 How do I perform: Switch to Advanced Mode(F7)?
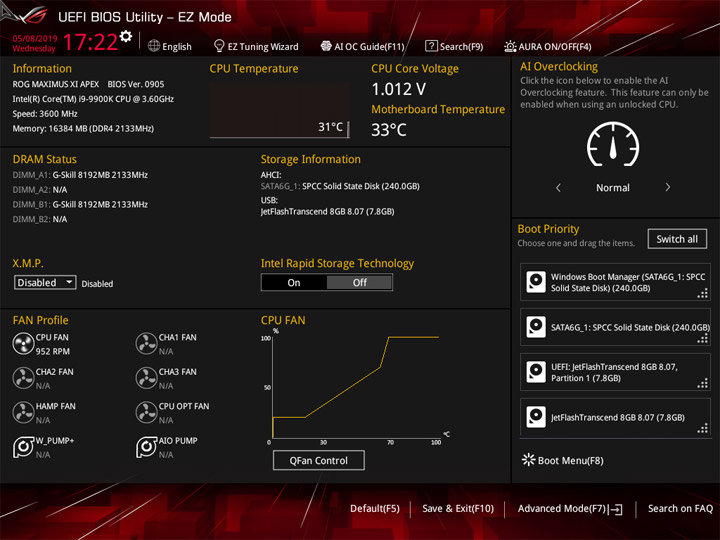click(x=570, y=508)
